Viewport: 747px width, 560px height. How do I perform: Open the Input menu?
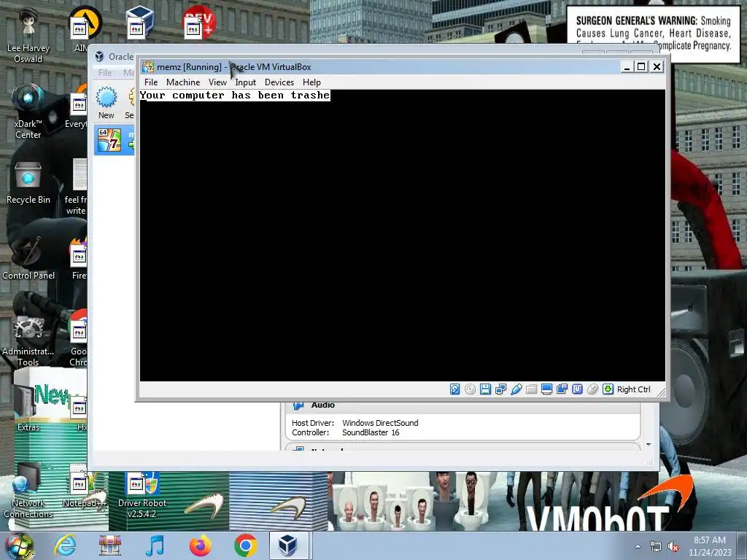click(x=245, y=82)
